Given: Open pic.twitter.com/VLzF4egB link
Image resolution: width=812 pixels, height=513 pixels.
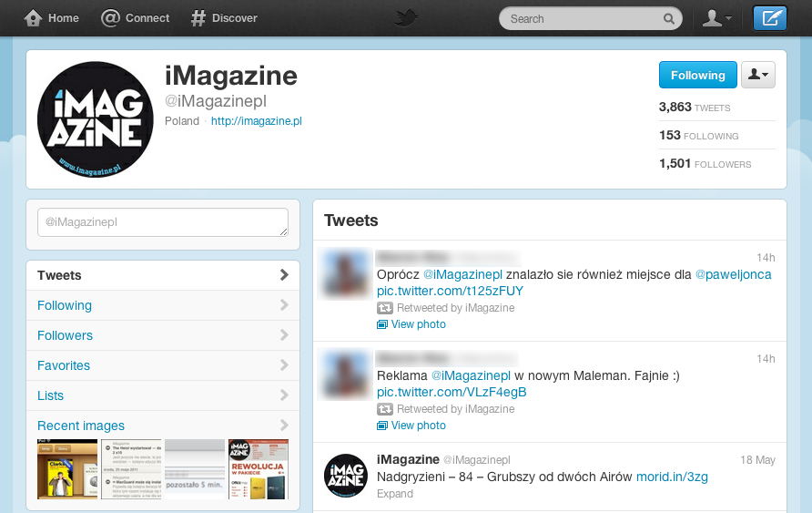Looking at the screenshot, I should tap(452, 392).
